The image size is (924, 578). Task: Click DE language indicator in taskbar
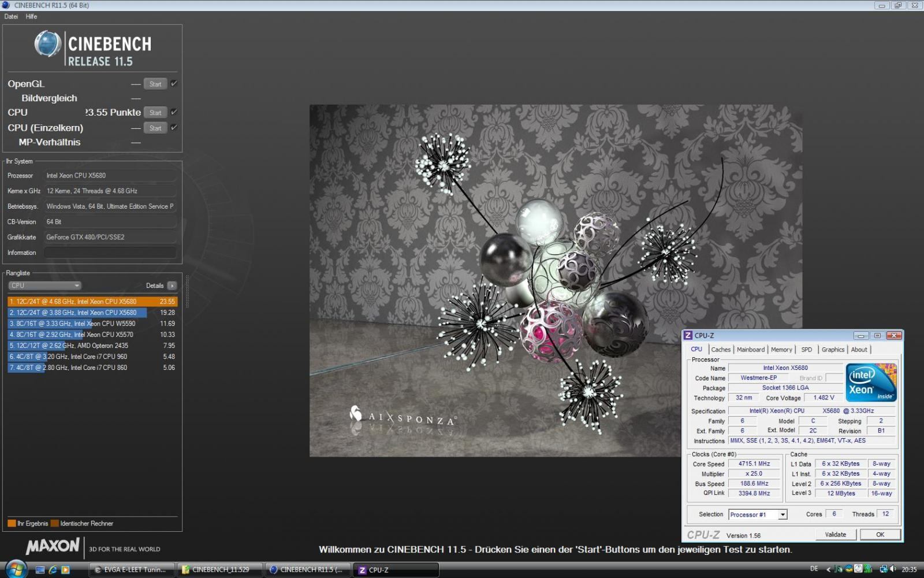pyautogui.click(x=814, y=569)
